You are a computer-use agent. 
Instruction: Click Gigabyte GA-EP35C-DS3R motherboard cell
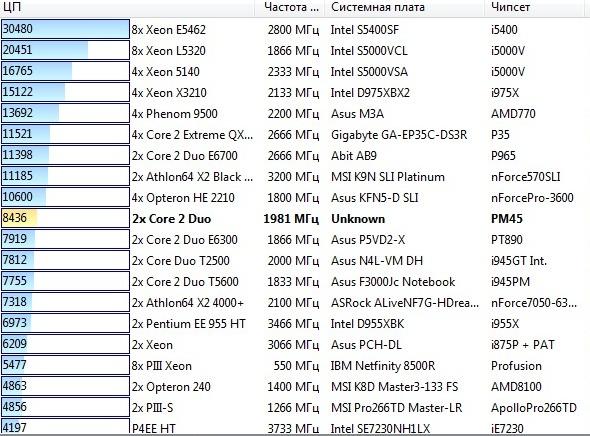[x=399, y=135]
